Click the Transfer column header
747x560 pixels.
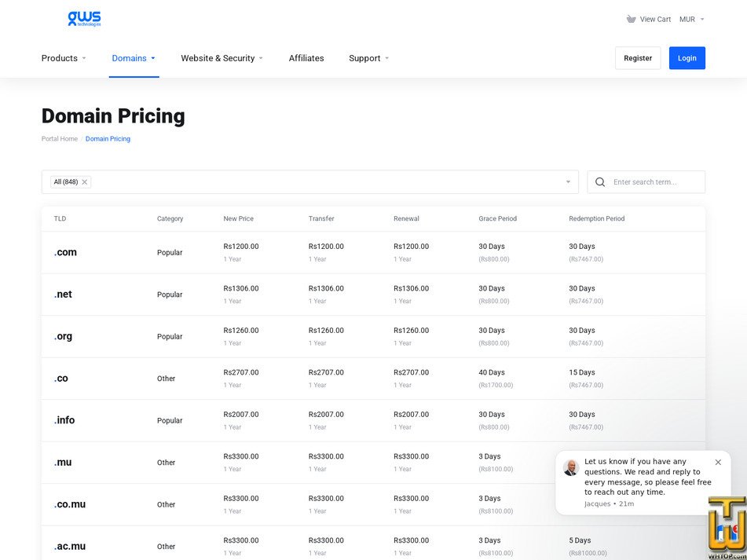point(321,218)
